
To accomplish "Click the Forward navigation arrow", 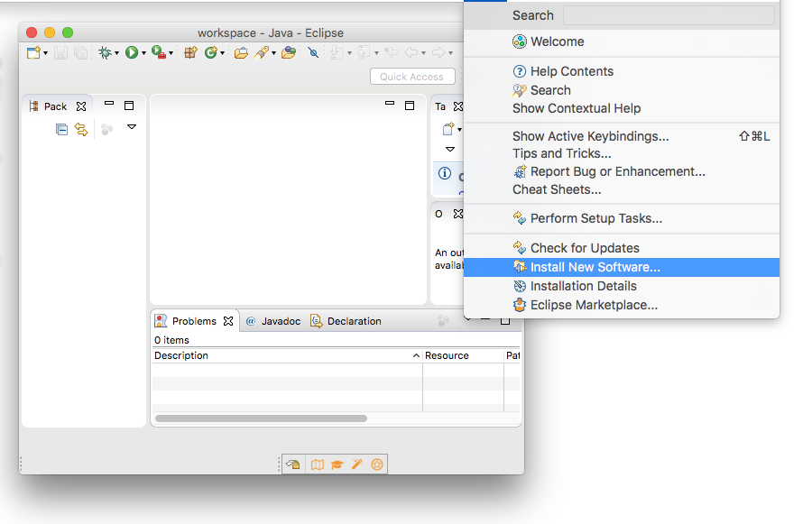I will pyautogui.click(x=438, y=52).
